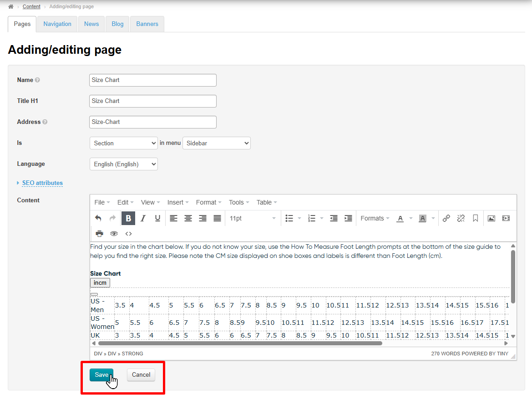This screenshot has width=532, height=395.
Task: Click the Undo arrow icon
Action: [x=98, y=218]
